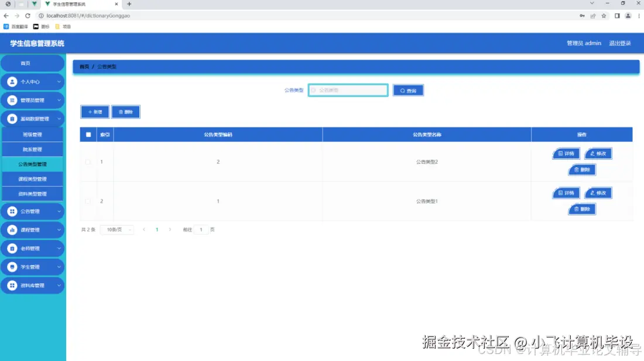Select the 公告类型管理 submenu item
The width and height of the screenshot is (644, 361).
coord(32,164)
